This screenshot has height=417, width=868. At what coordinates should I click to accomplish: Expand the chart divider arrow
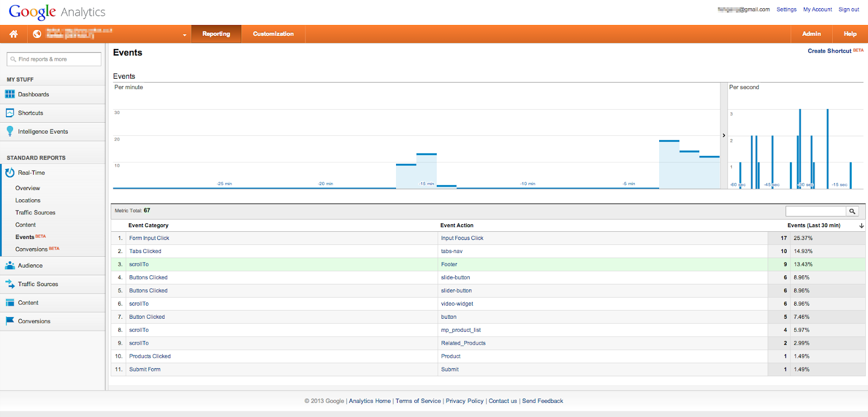724,136
